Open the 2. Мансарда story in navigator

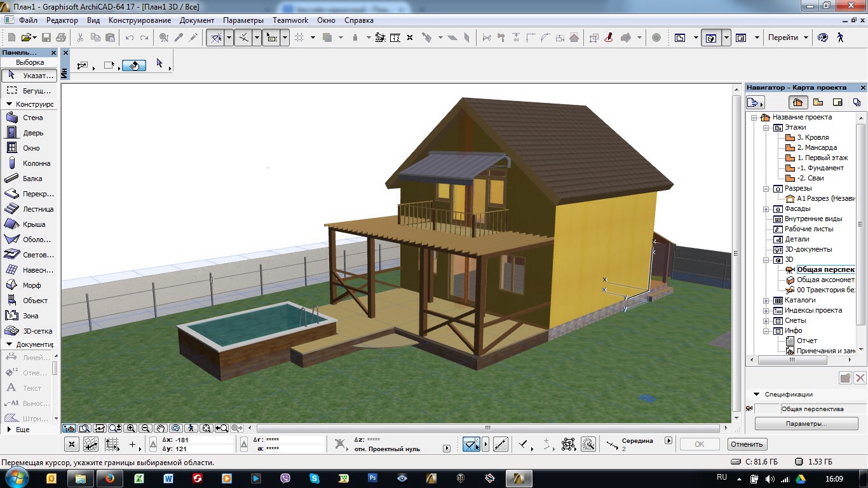click(817, 147)
